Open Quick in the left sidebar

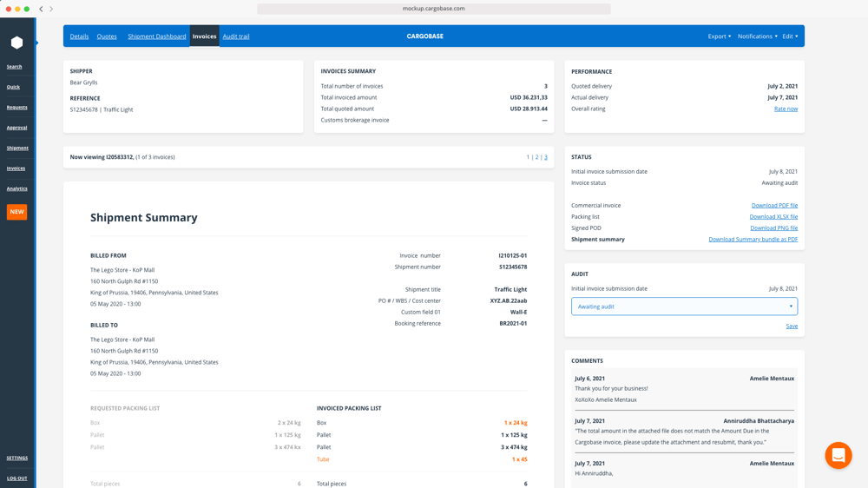point(13,87)
